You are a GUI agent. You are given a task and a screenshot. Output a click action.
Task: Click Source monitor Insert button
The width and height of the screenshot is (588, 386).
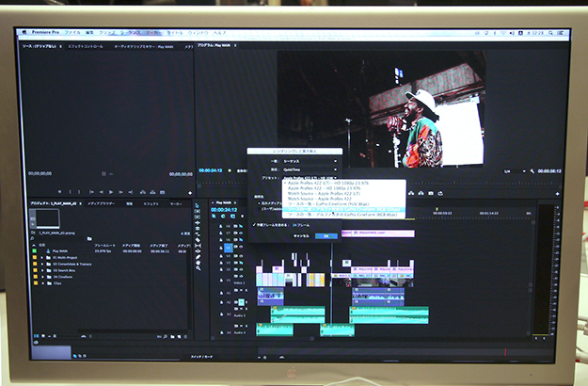(142, 192)
